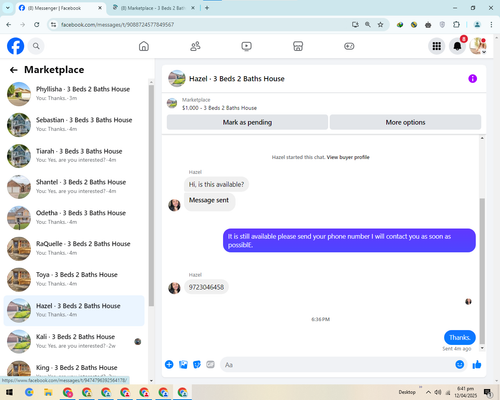Open the Toya - 3 Beds 2 Baths House chat
Viewport: 500px width, 400px height.
74,279
